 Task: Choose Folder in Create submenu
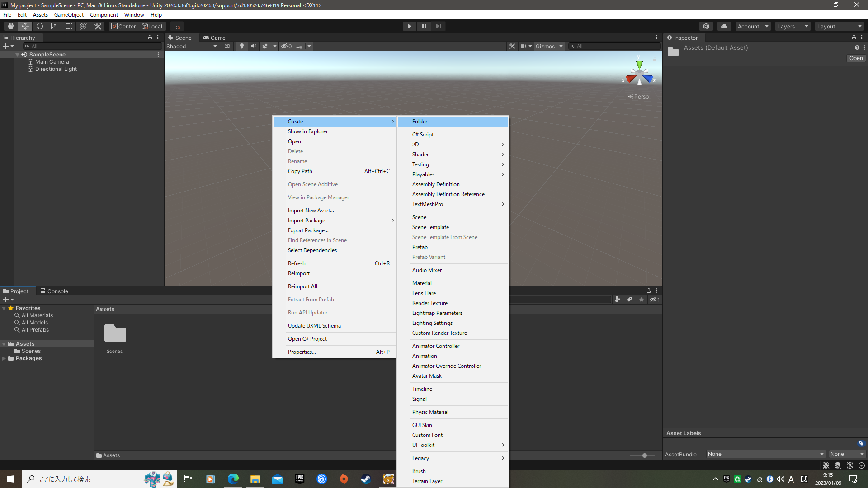coord(453,122)
